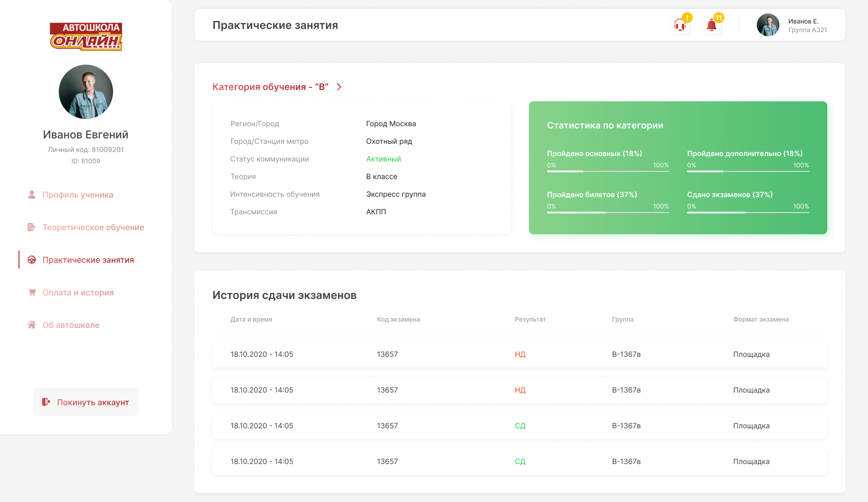
Task: Click the steering wheel icon for Практические занятия
Action: pyautogui.click(x=32, y=260)
